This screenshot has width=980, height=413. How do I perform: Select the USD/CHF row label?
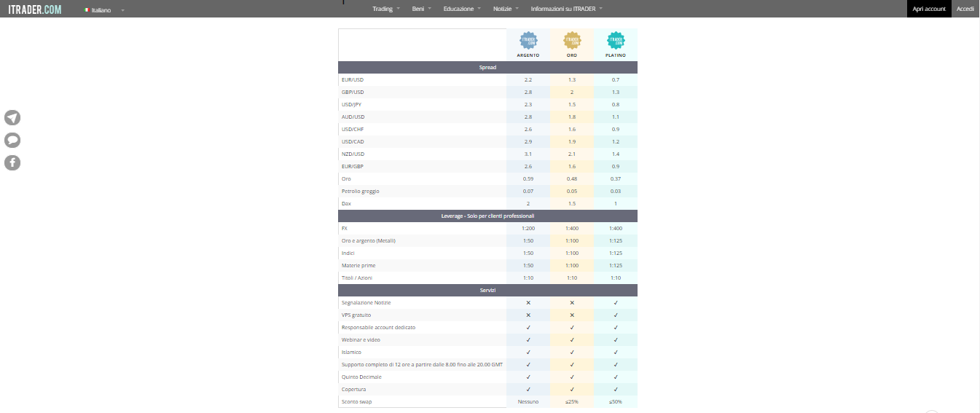(x=353, y=129)
